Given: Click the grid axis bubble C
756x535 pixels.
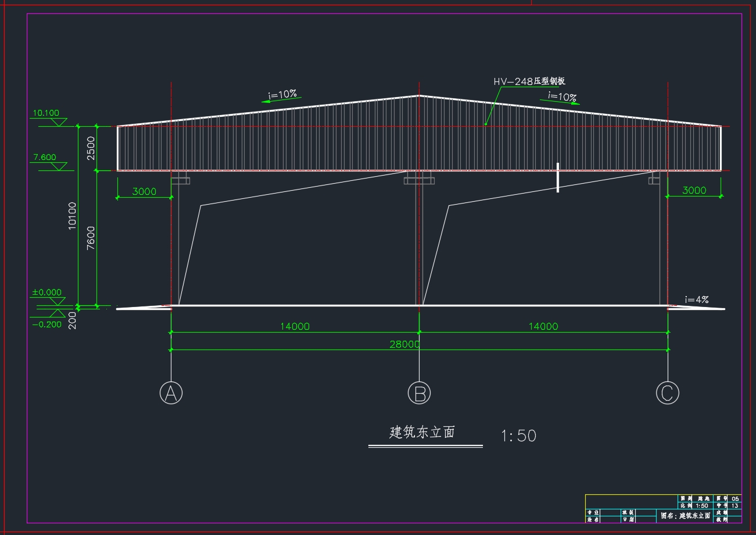Looking at the screenshot, I should click(x=667, y=394).
